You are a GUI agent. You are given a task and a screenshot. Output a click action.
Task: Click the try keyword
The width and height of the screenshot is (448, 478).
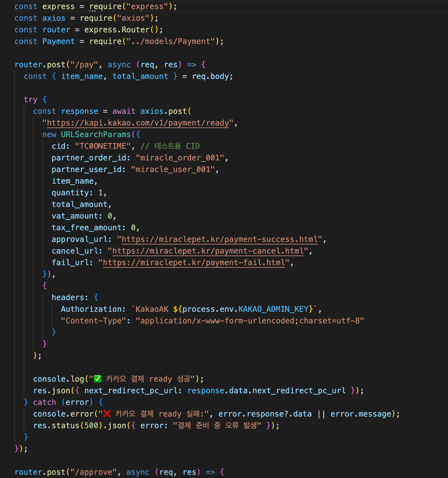point(30,100)
